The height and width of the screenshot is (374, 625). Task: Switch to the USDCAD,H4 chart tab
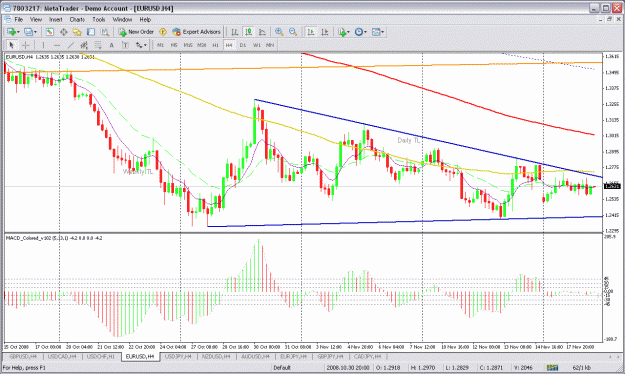pyautogui.click(x=62, y=356)
